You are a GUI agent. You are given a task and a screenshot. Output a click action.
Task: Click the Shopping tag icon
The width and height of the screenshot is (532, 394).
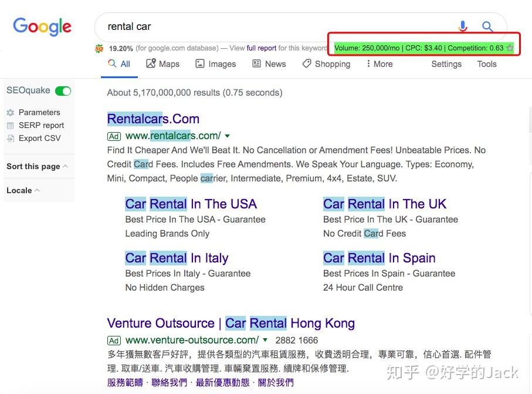pyautogui.click(x=306, y=63)
